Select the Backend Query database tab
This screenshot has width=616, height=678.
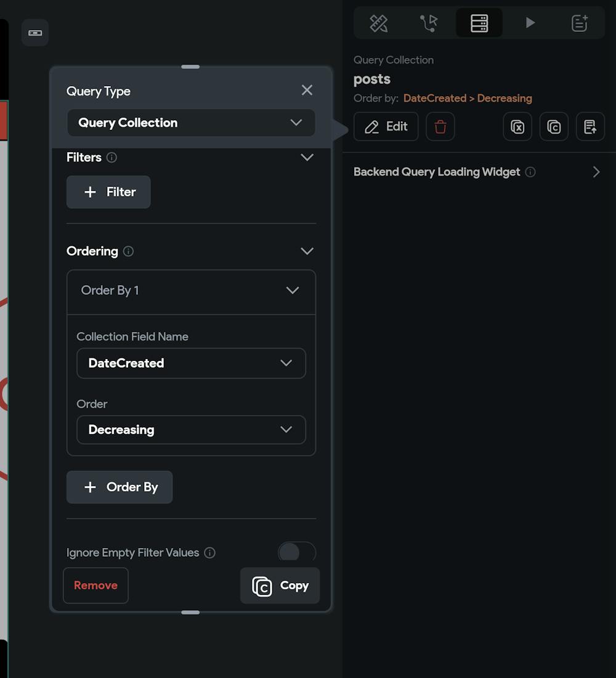479,23
